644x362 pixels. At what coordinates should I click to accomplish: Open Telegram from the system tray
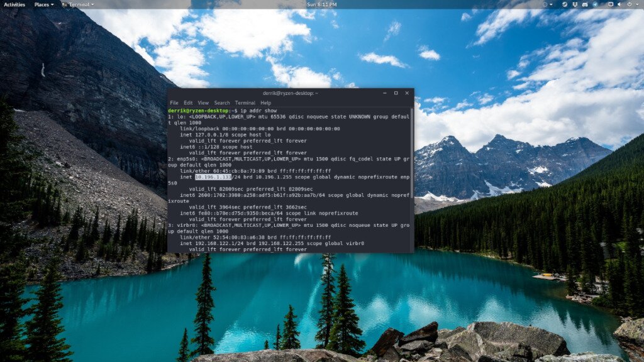point(595,4)
